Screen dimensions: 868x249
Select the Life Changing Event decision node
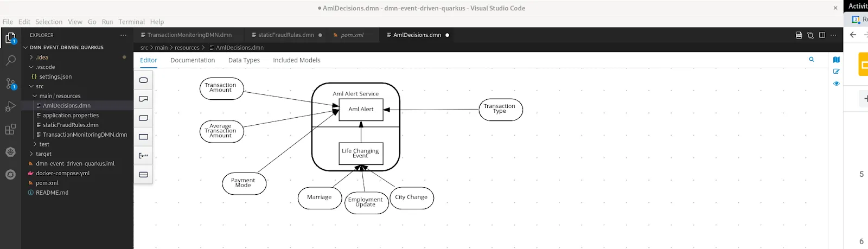point(361,154)
